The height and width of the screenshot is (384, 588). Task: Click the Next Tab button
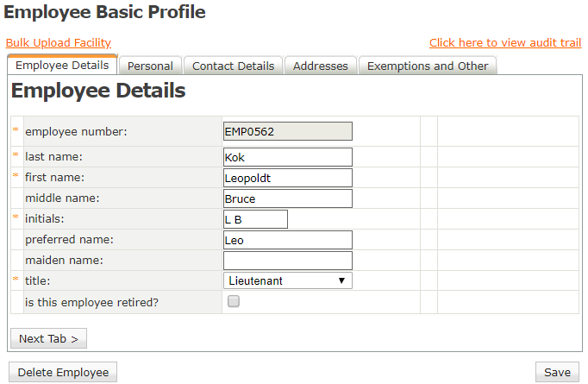point(49,338)
